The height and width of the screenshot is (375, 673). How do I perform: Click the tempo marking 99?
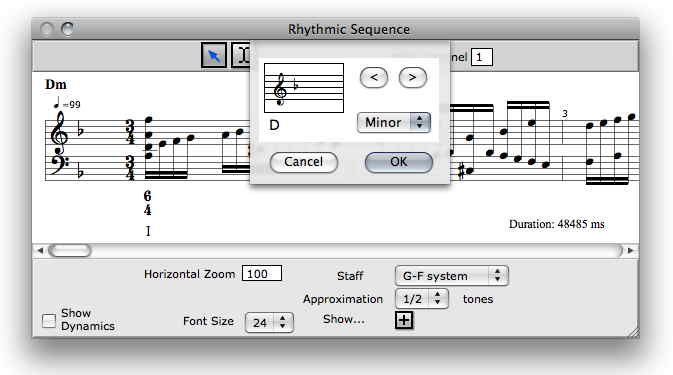click(67, 104)
